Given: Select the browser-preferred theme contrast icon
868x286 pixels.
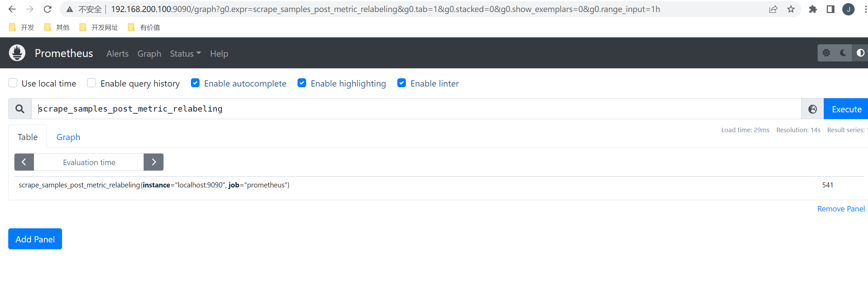Looking at the screenshot, I should click(860, 53).
